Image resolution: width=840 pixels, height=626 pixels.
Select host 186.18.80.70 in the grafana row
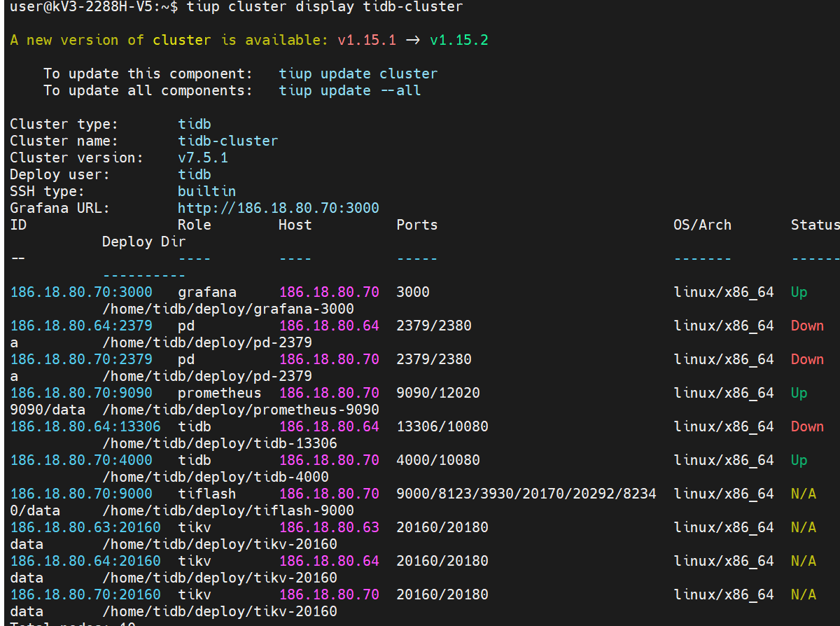pos(329,292)
